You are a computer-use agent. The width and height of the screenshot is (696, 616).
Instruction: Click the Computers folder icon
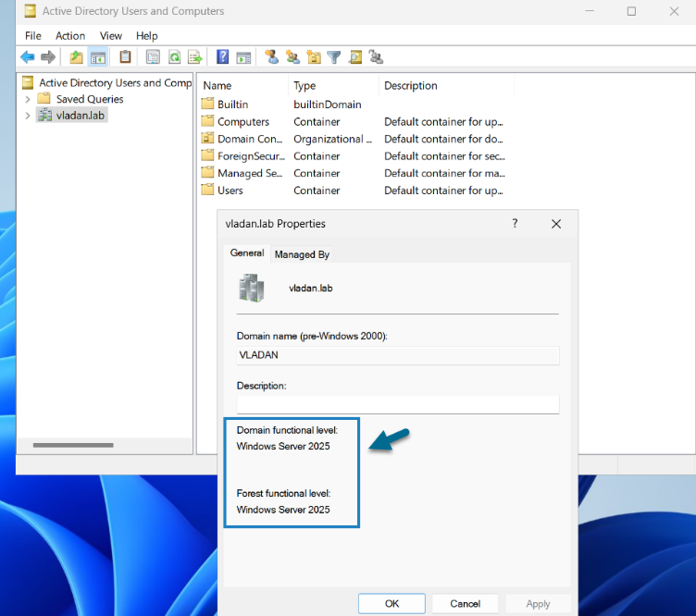(207, 121)
